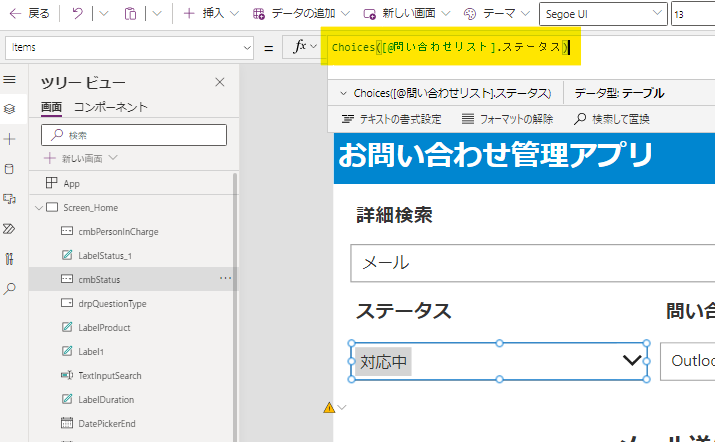Open the Segoe UI font dropdown
The height and width of the screenshot is (442, 715).
coord(603,14)
